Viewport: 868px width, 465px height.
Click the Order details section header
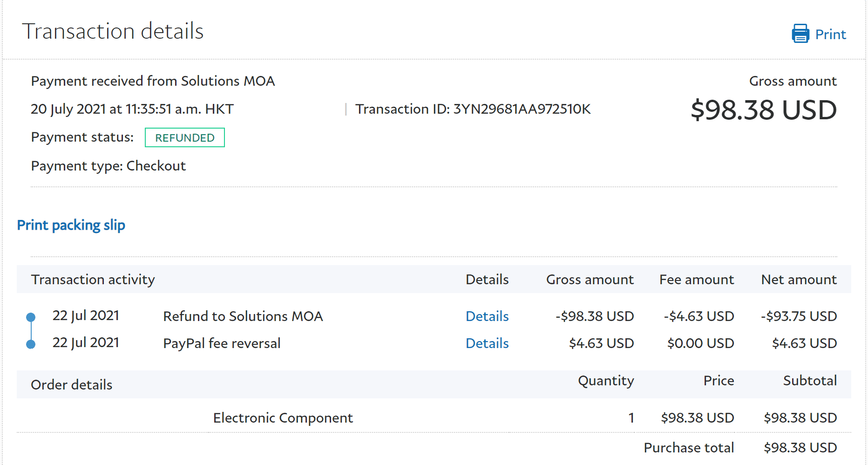(71, 385)
